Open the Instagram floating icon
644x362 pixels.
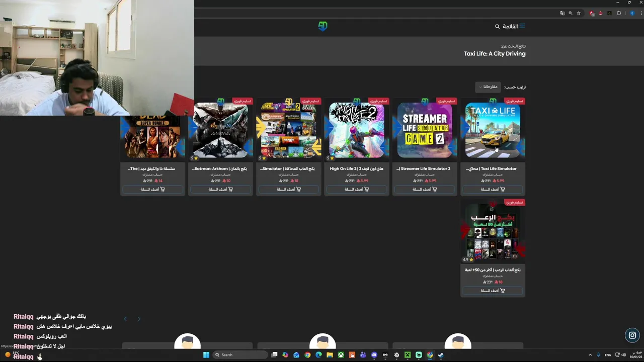(632, 335)
